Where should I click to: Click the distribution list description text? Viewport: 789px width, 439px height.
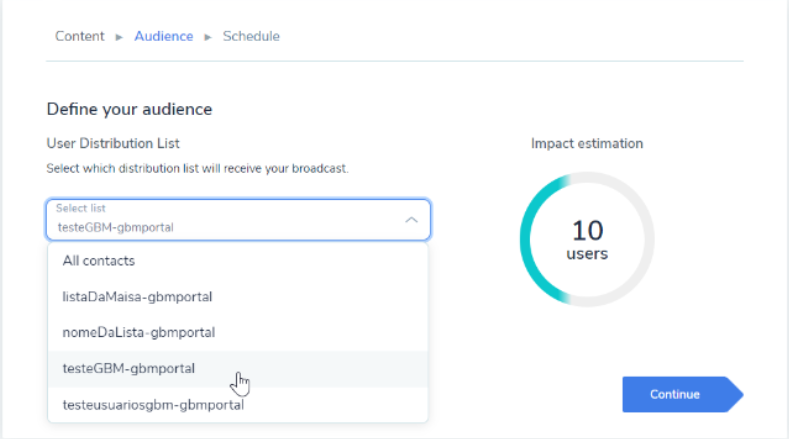(197, 169)
